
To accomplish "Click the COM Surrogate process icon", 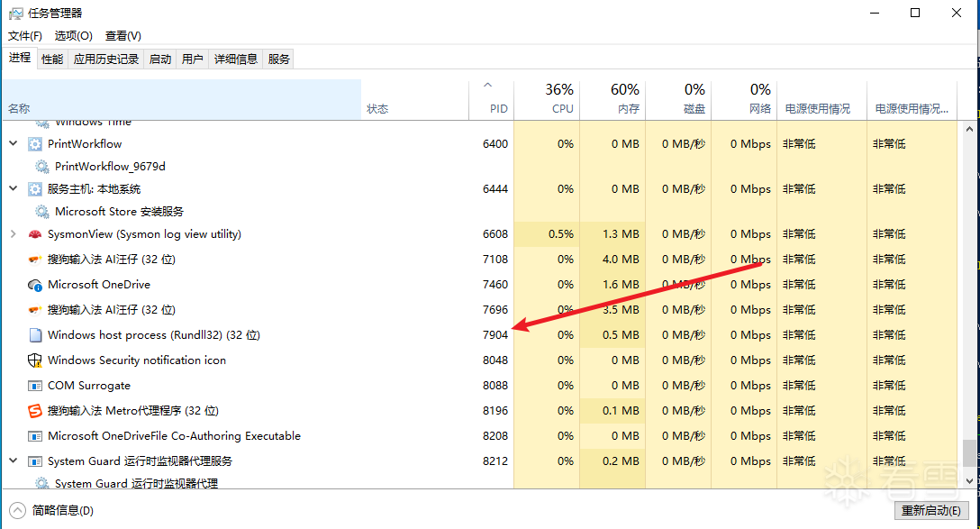I will pyautogui.click(x=35, y=386).
